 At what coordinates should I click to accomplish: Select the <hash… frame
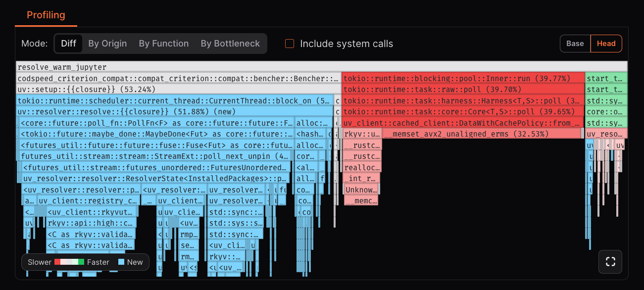tap(311, 134)
